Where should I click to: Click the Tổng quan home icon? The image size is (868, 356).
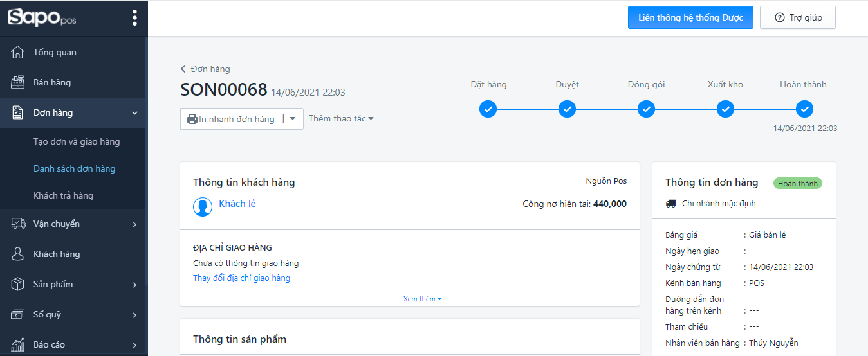18,52
